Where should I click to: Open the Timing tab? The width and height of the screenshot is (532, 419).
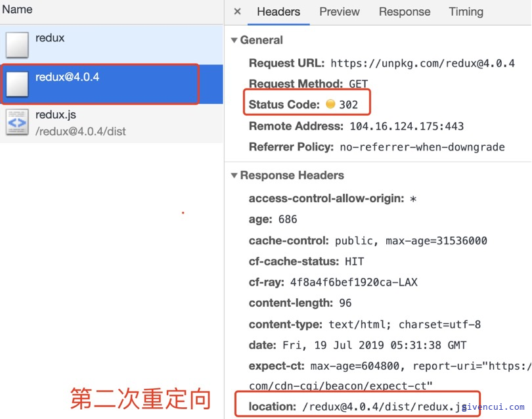[466, 12]
